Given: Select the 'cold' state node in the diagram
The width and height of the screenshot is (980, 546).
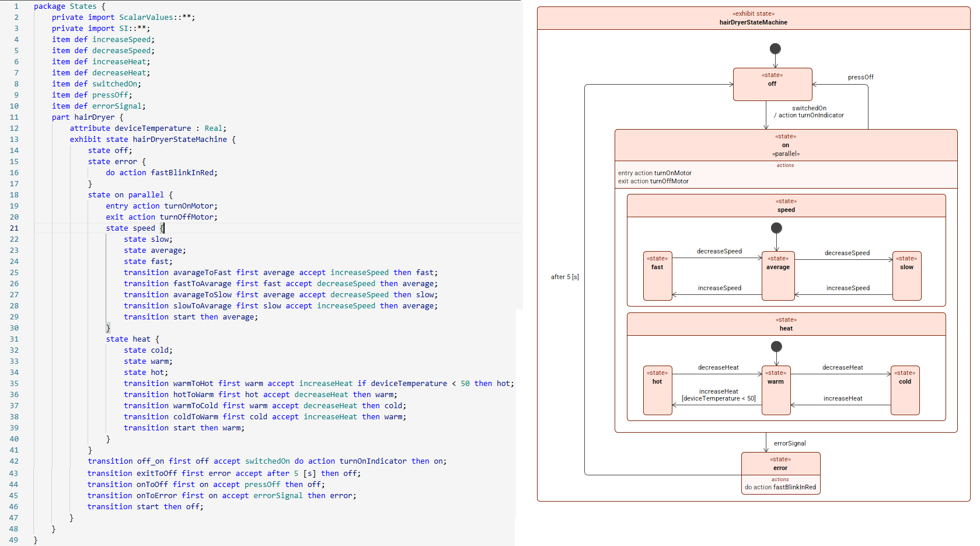Looking at the screenshot, I should [x=905, y=390].
